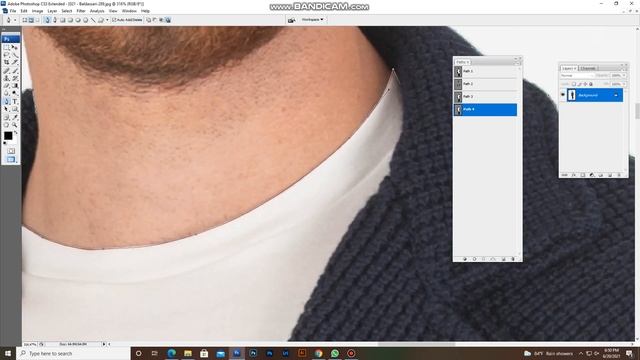The width and height of the screenshot is (640, 360).
Task: Select Path 3 in Paths panel
Action: point(485,97)
